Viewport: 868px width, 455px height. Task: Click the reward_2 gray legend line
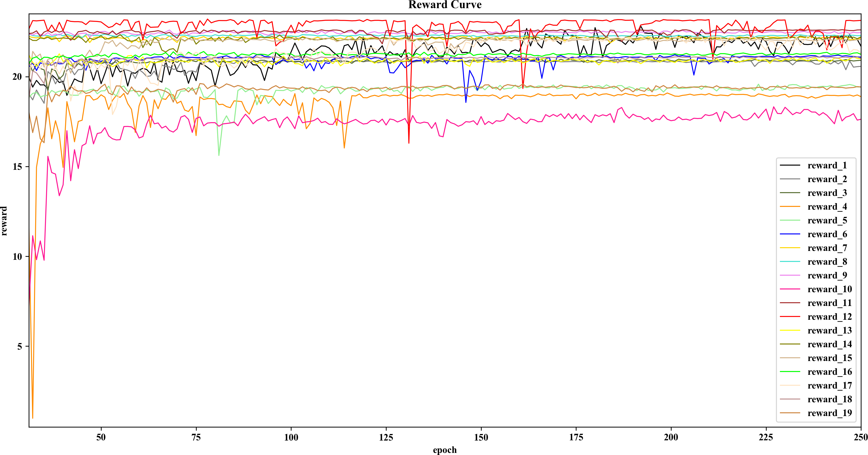tap(790, 179)
